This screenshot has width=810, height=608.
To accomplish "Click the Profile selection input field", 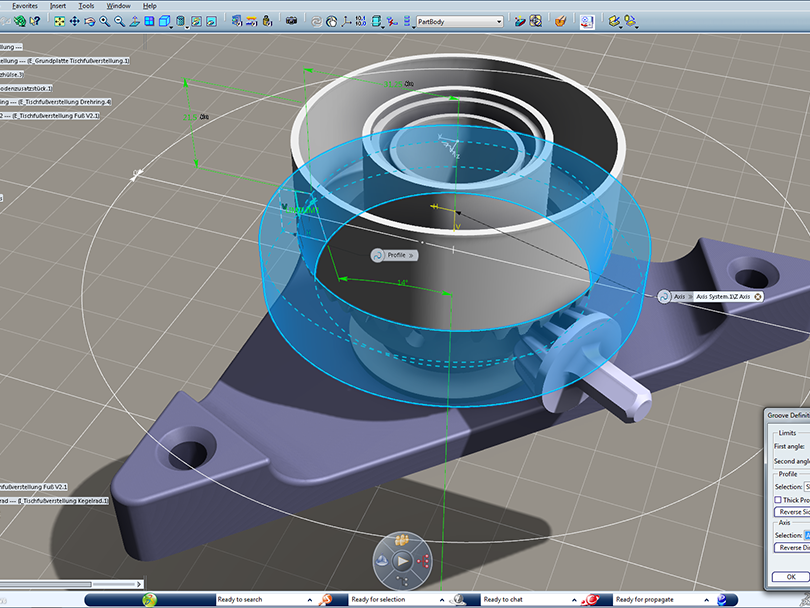I will click(806, 486).
